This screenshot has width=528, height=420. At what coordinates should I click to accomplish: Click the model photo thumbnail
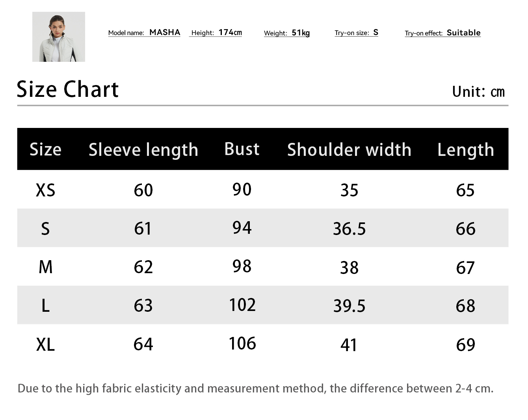(59, 37)
